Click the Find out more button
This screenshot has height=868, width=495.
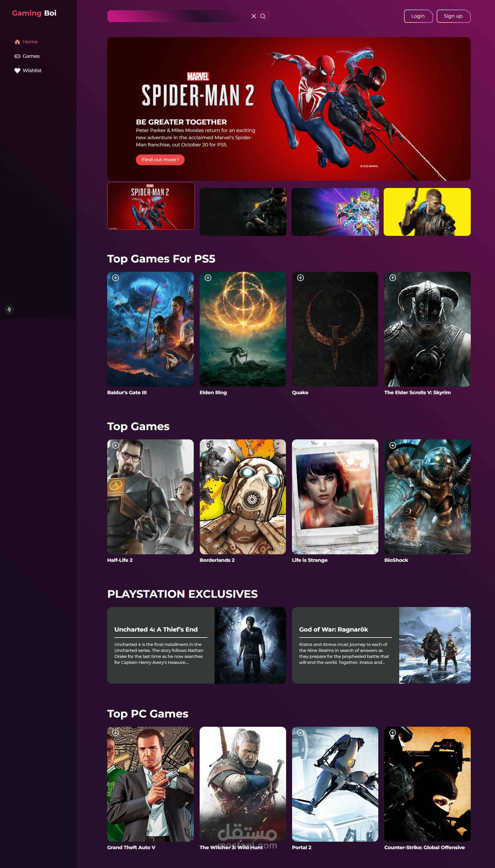point(160,160)
